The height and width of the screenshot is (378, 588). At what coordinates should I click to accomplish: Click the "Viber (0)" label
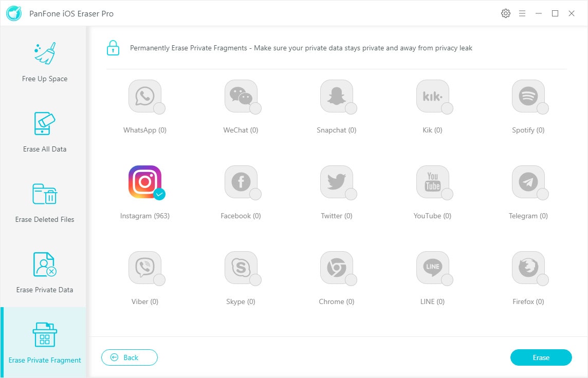coord(145,301)
